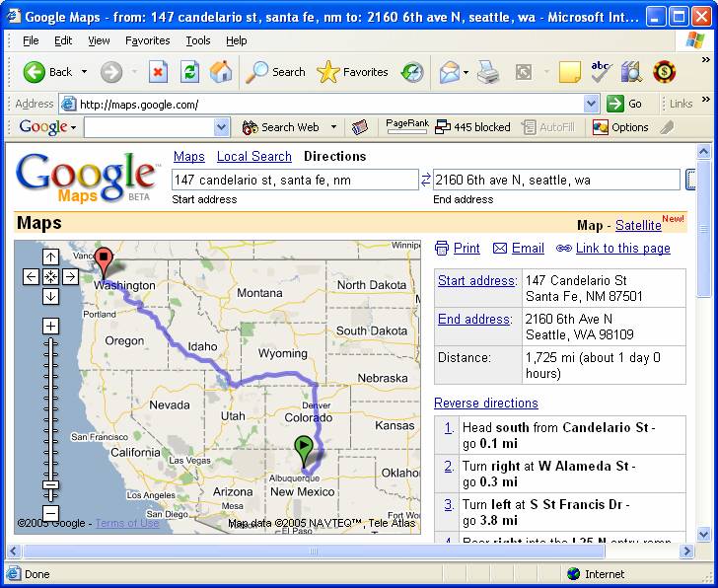Screen dimensions: 718x588
Task: Click the Google toolbar highlighter icon
Action: pyautogui.click(x=667, y=127)
